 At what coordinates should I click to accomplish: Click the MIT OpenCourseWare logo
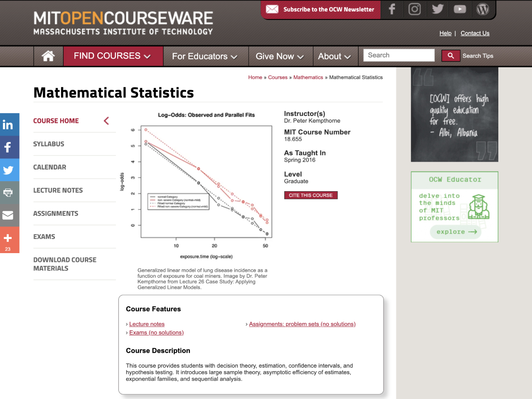[x=123, y=23]
